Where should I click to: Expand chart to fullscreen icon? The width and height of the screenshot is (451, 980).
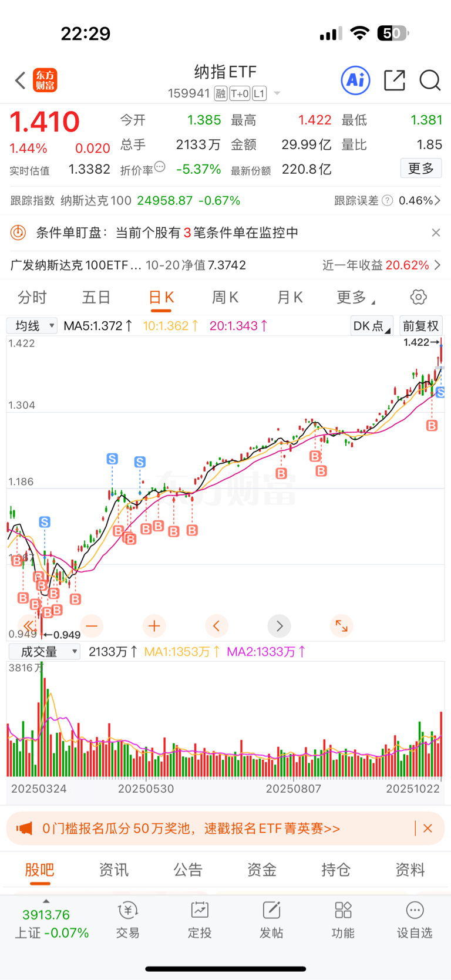point(341,626)
